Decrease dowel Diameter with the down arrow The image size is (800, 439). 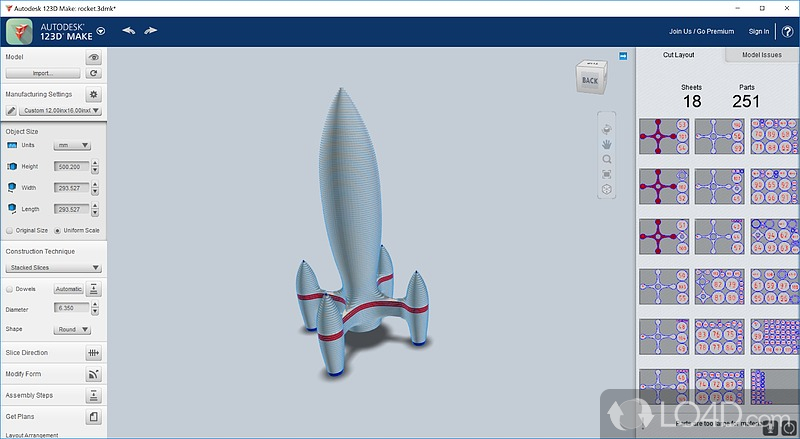(95, 311)
